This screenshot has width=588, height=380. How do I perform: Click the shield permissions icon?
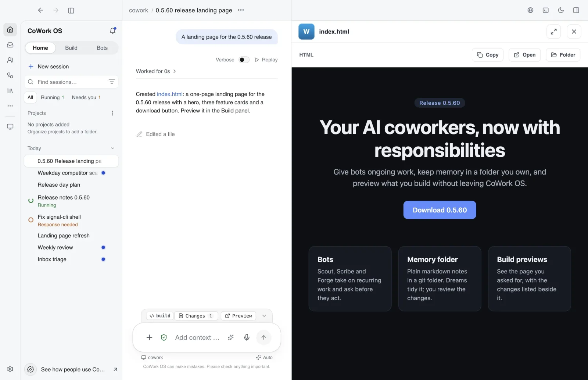click(x=164, y=337)
